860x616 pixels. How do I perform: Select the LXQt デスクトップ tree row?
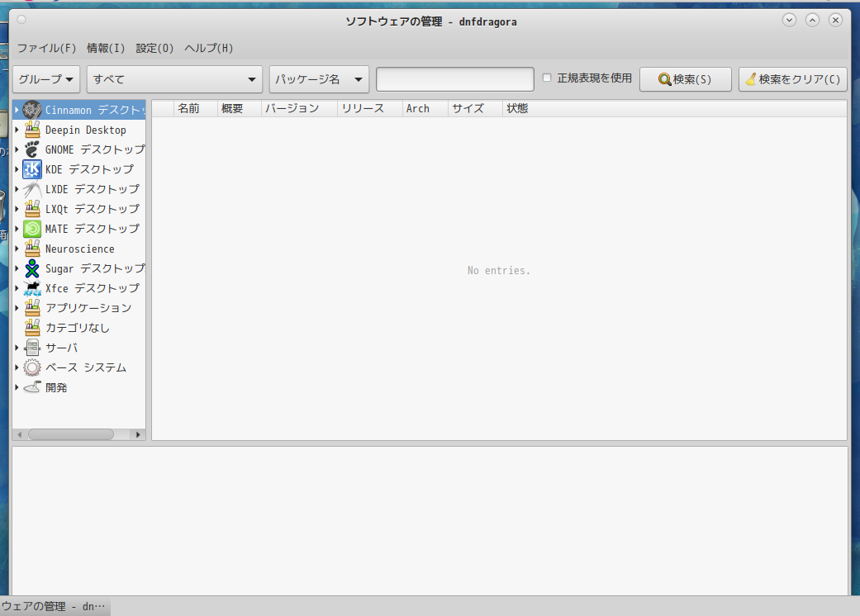79,209
